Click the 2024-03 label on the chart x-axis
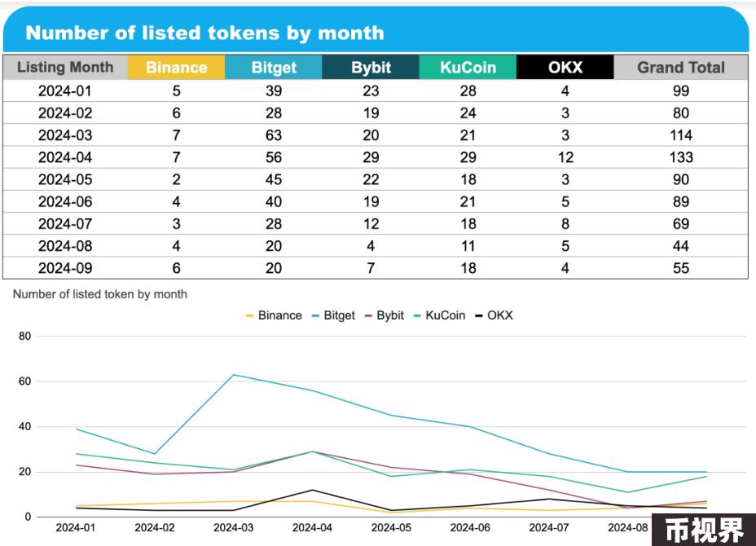Image resolution: width=756 pixels, height=546 pixels. pos(233,528)
